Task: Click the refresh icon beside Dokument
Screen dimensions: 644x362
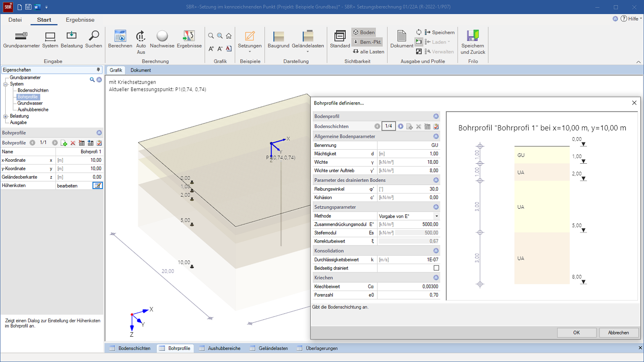Action: 419,32
